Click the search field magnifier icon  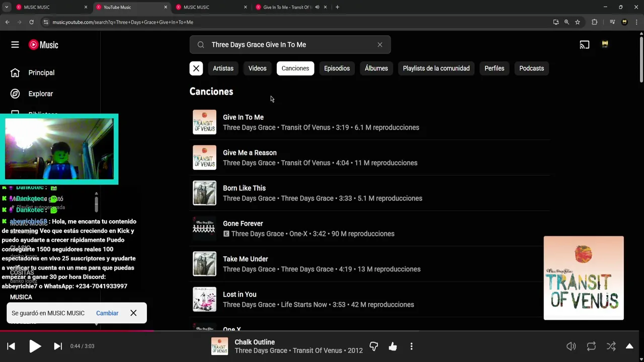pos(201,45)
